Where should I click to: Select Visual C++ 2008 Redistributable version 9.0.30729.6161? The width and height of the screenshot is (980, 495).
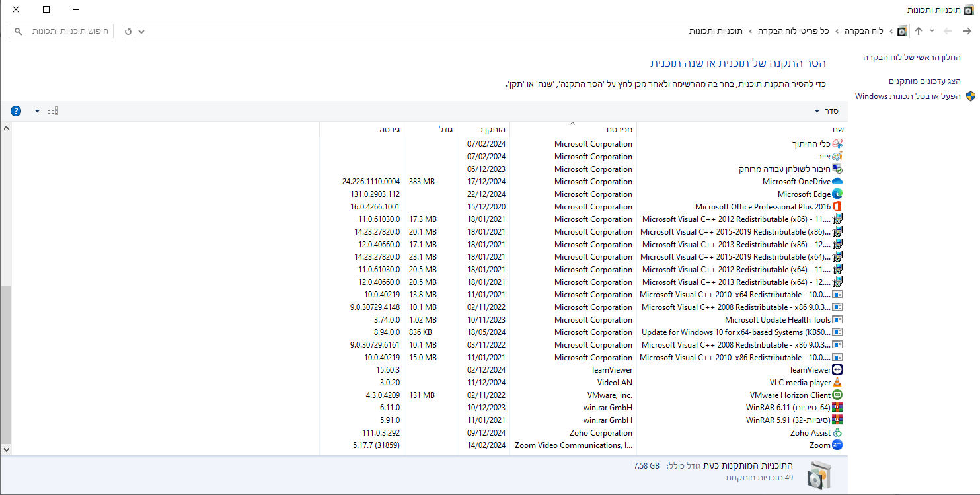[583, 345]
